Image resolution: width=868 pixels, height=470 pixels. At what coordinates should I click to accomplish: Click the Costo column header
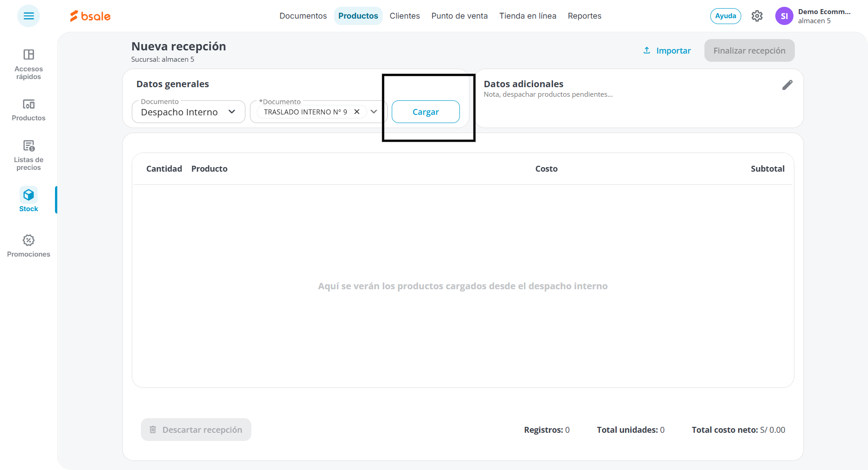[546, 169]
